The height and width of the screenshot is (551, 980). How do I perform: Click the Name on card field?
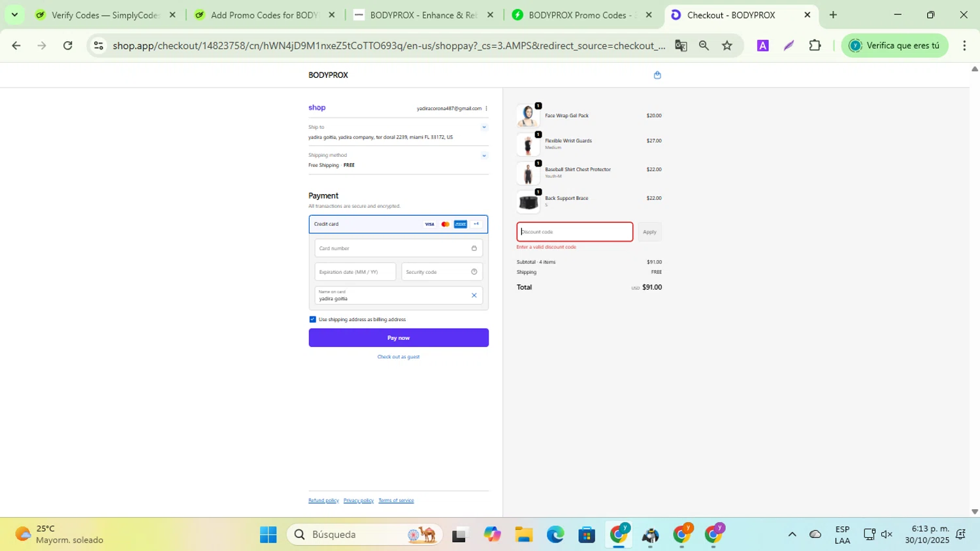(399, 295)
